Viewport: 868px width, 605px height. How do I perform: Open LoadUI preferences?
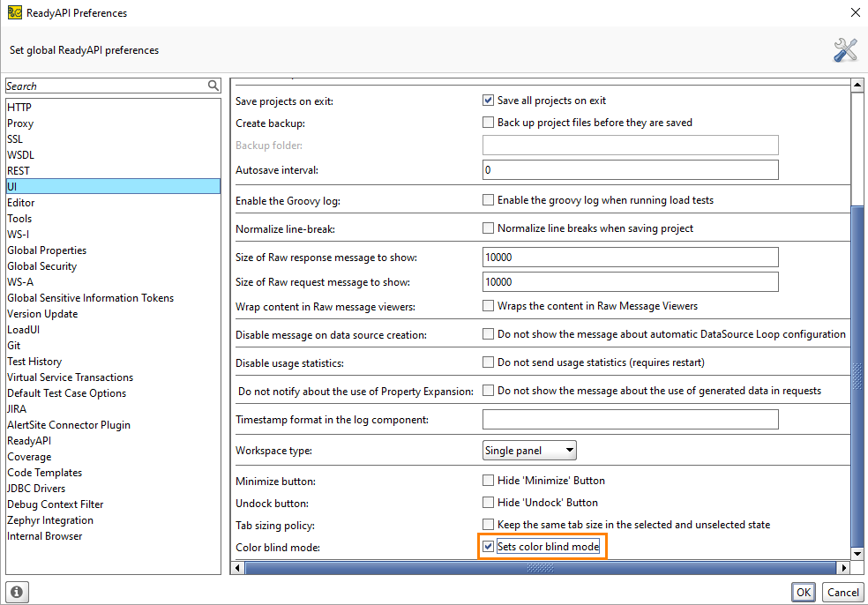pyautogui.click(x=113, y=329)
